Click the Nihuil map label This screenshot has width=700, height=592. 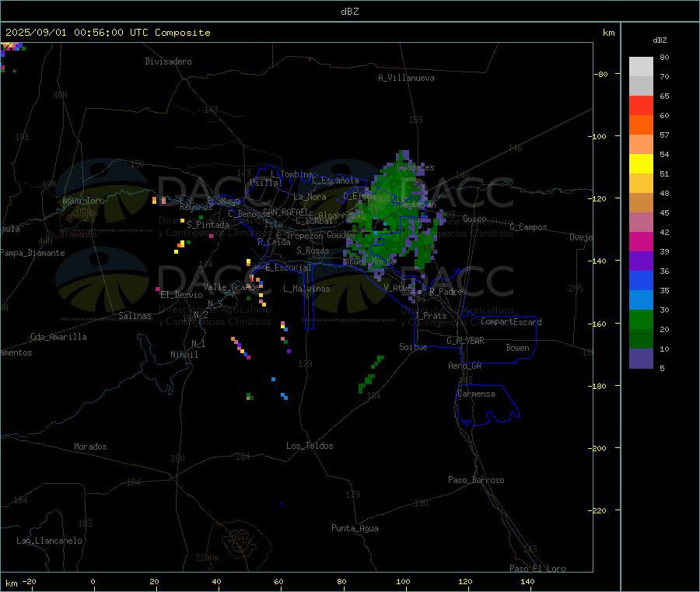(x=184, y=355)
